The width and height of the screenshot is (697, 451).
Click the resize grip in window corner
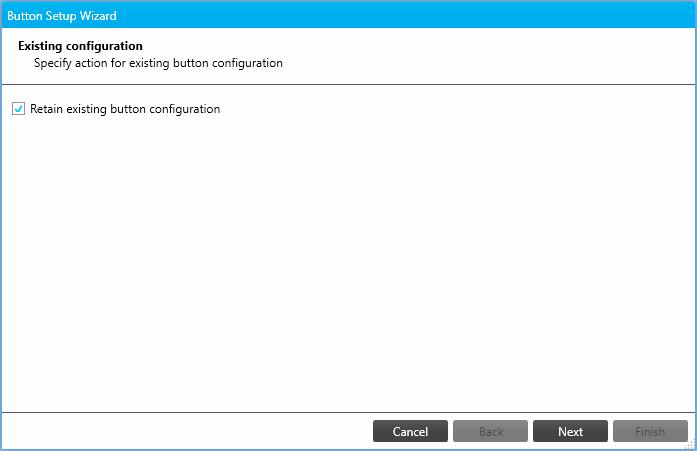point(689,443)
